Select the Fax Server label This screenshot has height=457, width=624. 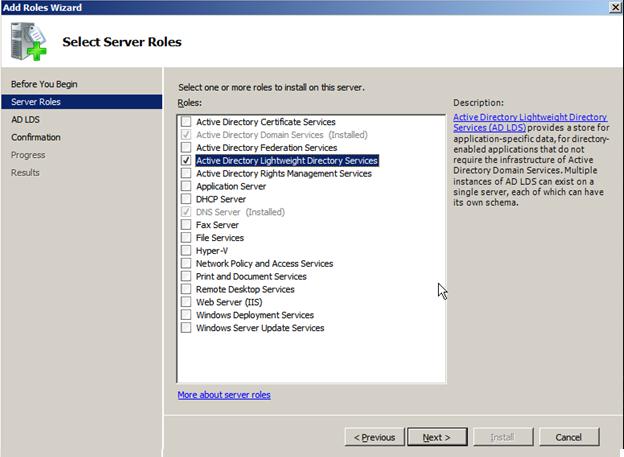217,225
